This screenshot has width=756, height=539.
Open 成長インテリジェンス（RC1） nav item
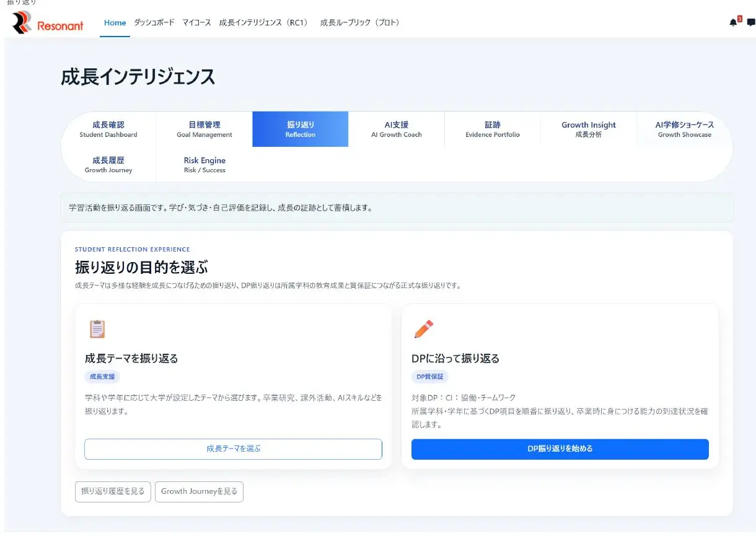click(265, 23)
